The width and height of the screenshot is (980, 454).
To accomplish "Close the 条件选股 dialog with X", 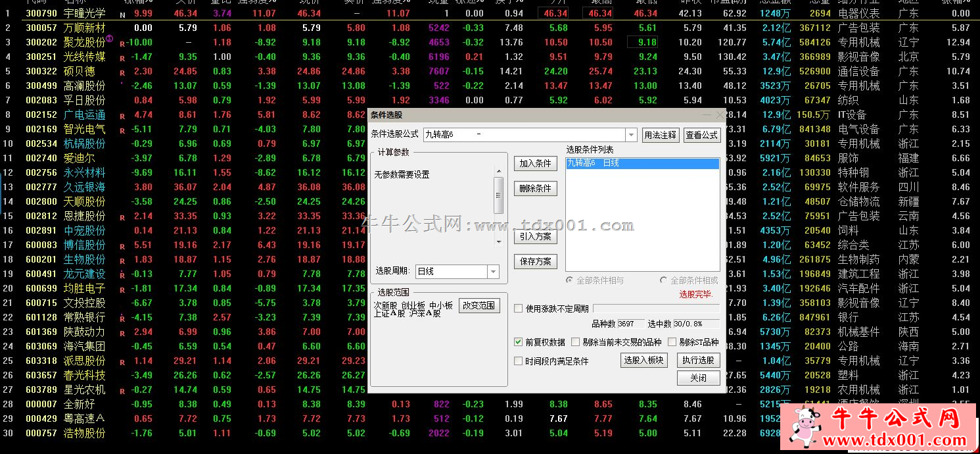I will (x=719, y=114).
